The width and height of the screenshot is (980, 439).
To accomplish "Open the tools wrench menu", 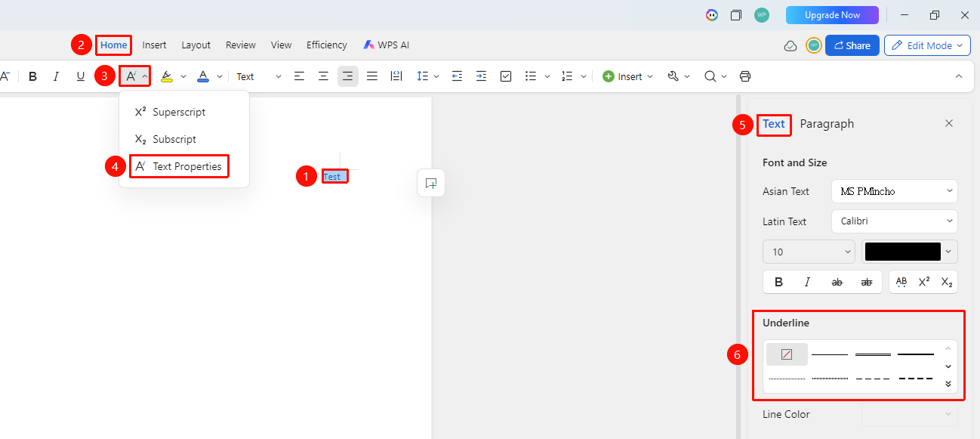I will (x=673, y=76).
